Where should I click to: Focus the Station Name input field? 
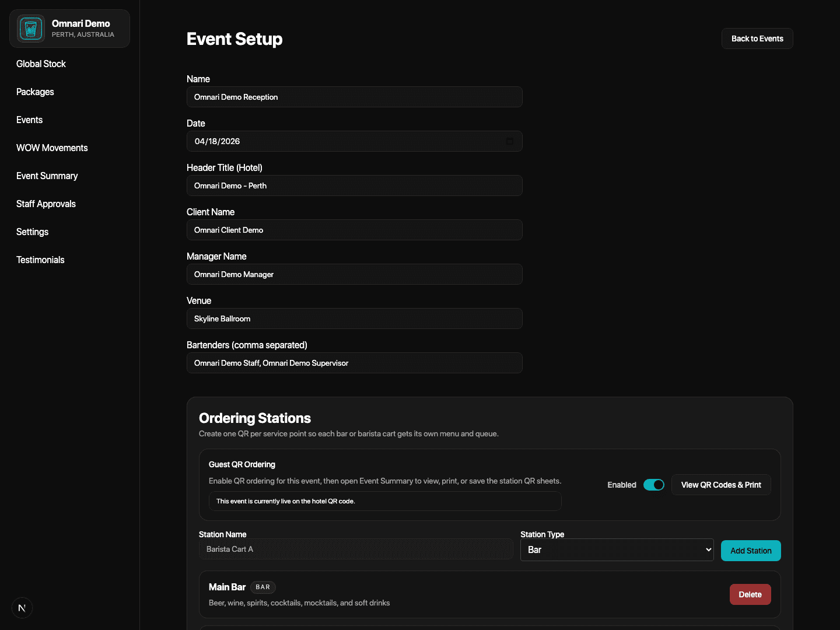[x=355, y=549]
